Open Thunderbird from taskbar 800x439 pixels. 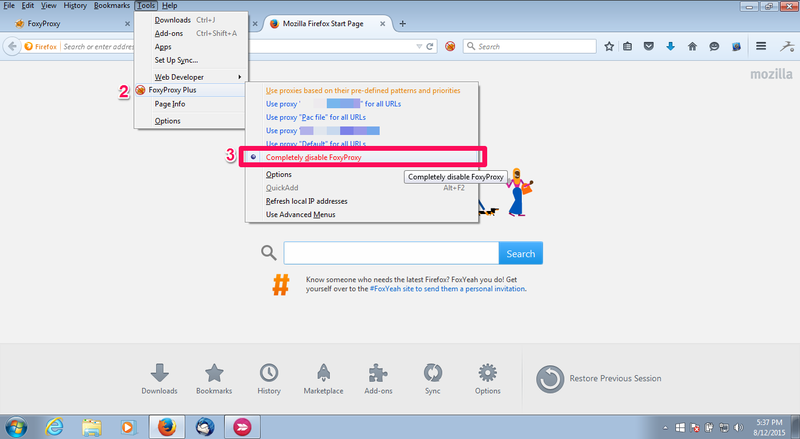pyautogui.click(x=205, y=427)
